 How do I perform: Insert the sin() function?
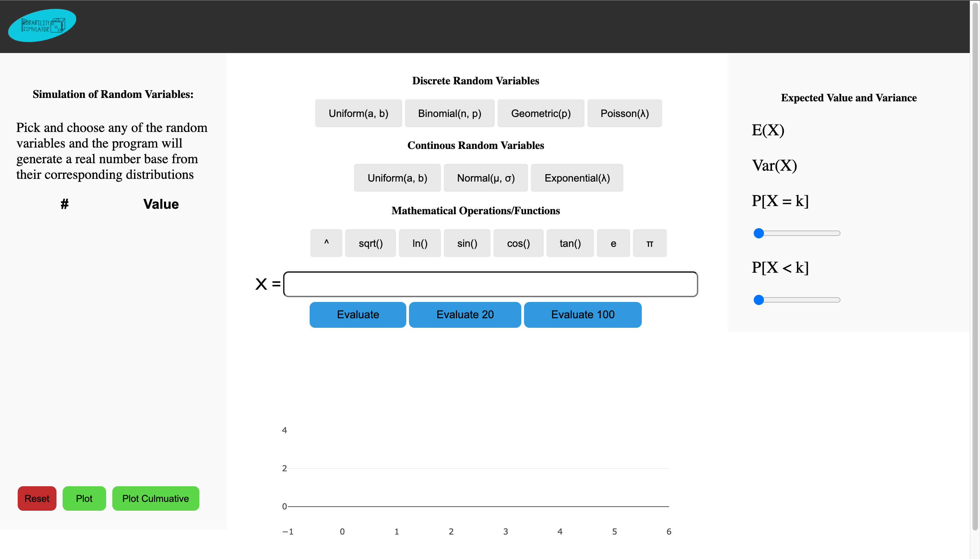(x=467, y=243)
